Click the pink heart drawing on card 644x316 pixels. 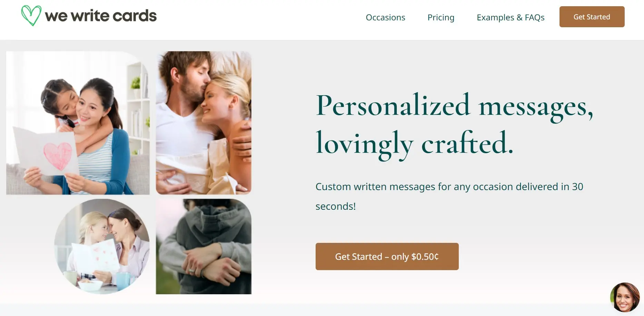(x=58, y=155)
